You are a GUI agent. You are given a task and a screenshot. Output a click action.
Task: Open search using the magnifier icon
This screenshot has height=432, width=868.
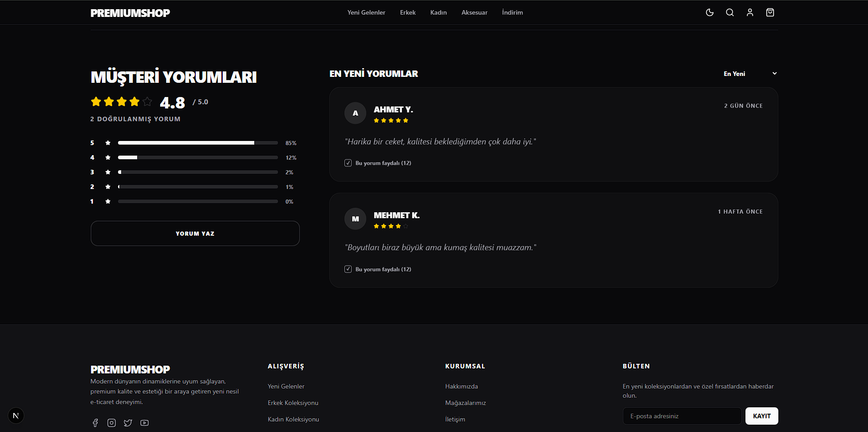click(x=729, y=12)
